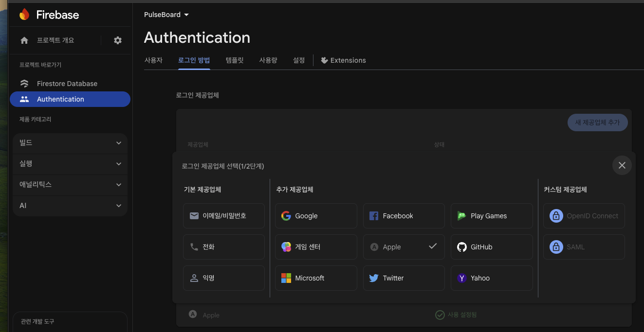Screen dimensions: 644x332
Task: Click the anonymous person icon
Action: 194,278
